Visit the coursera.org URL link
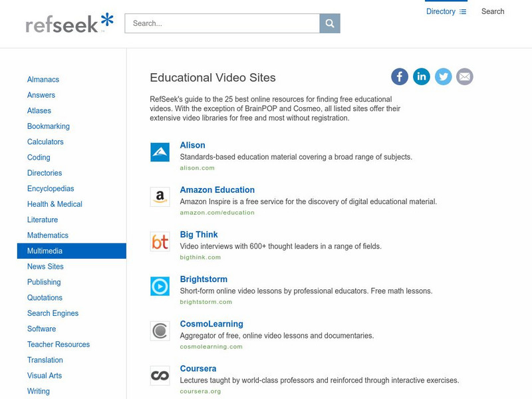Screen dimensions: 532x399 point(200,391)
